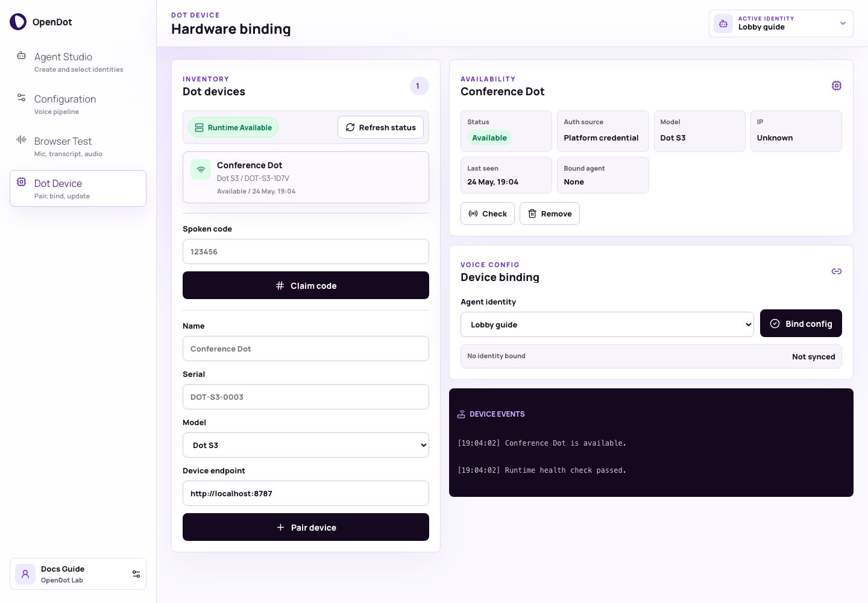Focus the Device endpoint input field
Screen dimensions: 868x603
point(306,493)
